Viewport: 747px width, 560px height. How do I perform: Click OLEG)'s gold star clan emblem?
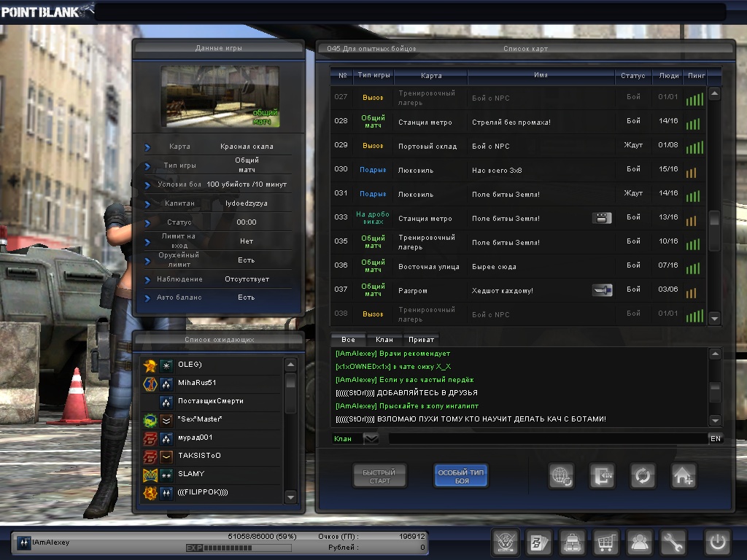[x=150, y=366]
